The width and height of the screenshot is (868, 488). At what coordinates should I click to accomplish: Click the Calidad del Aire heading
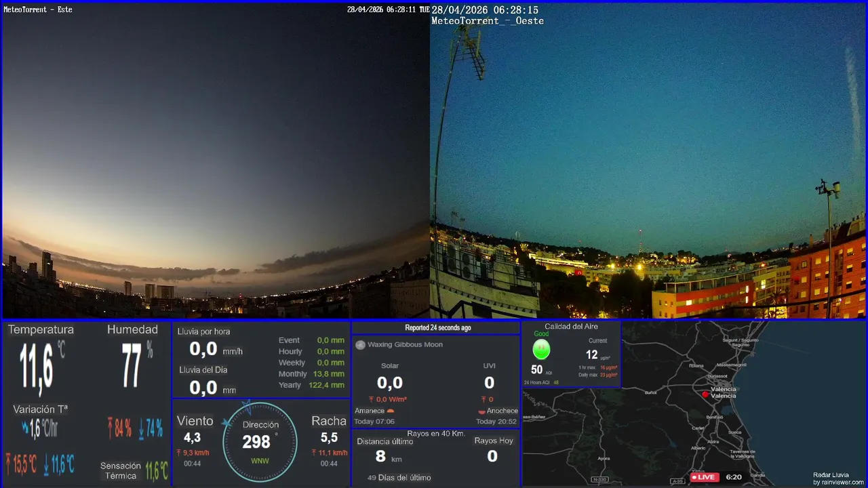[x=571, y=327]
